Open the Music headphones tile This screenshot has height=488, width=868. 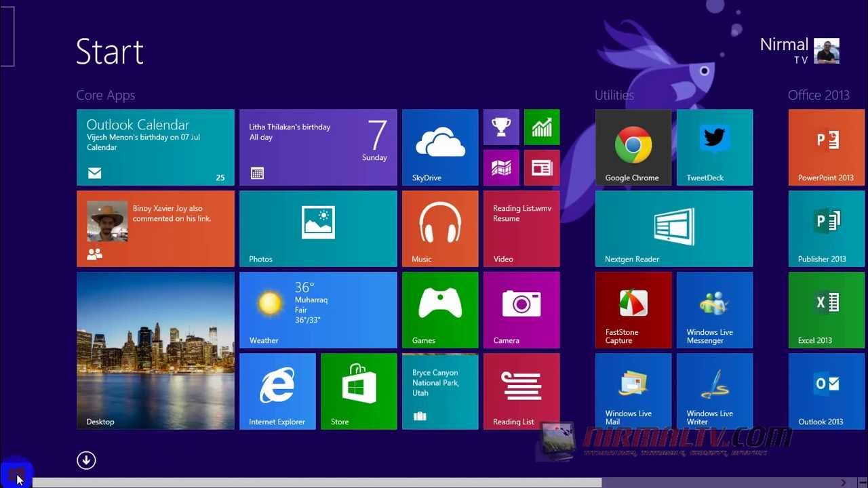coord(440,228)
